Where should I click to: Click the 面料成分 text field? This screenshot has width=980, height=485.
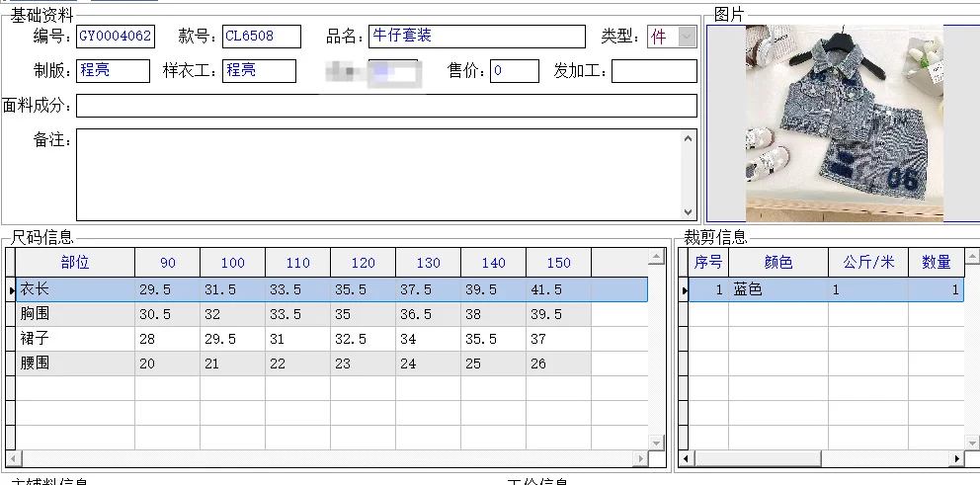pyautogui.click(x=386, y=106)
